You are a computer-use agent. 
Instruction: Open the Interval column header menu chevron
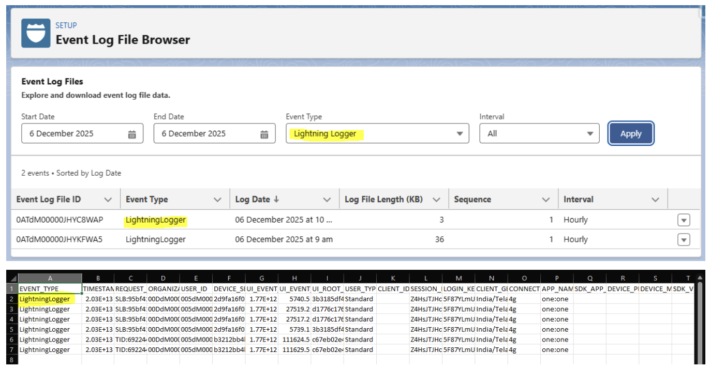pyautogui.click(x=655, y=200)
